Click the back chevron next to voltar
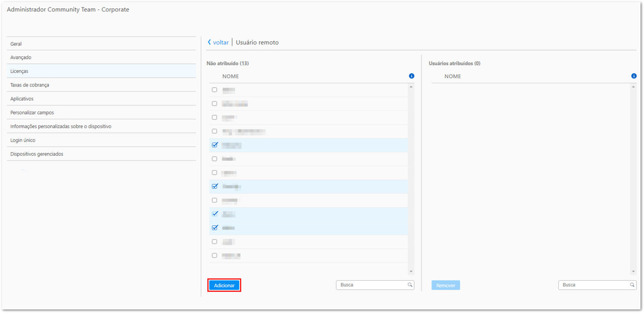Image resolution: width=644 pixels, height=313 pixels. [x=209, y=43]
